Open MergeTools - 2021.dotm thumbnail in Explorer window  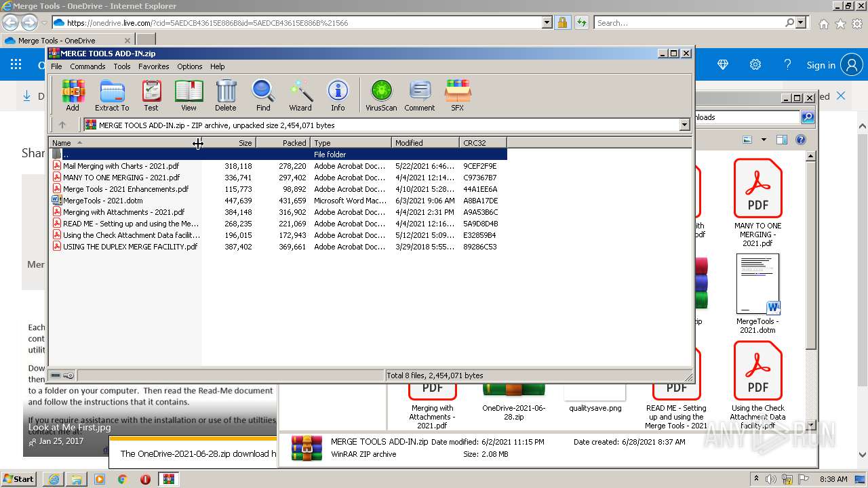[757, 293]
